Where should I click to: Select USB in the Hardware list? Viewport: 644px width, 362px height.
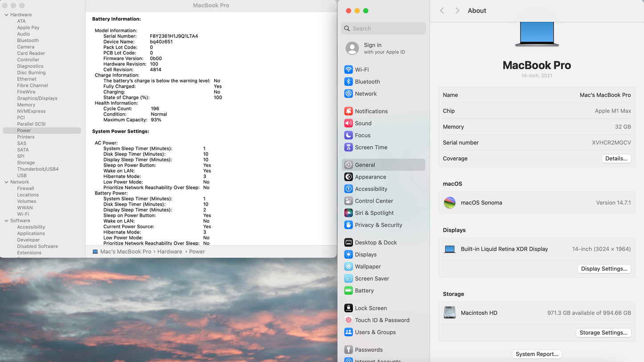click(22, 176)
